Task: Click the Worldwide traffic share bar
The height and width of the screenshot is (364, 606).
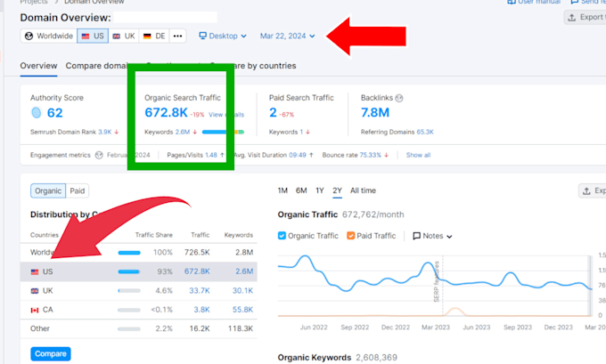Action: coord(129,253)
